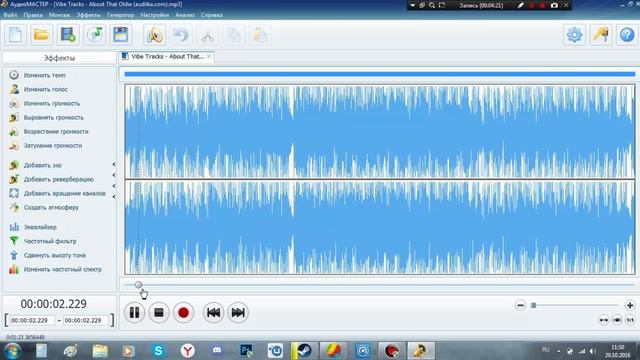Click the microphone recording toolbar icon
Image resolution: width=640 pixels, height=360 pixels.
tap(154, 35)
